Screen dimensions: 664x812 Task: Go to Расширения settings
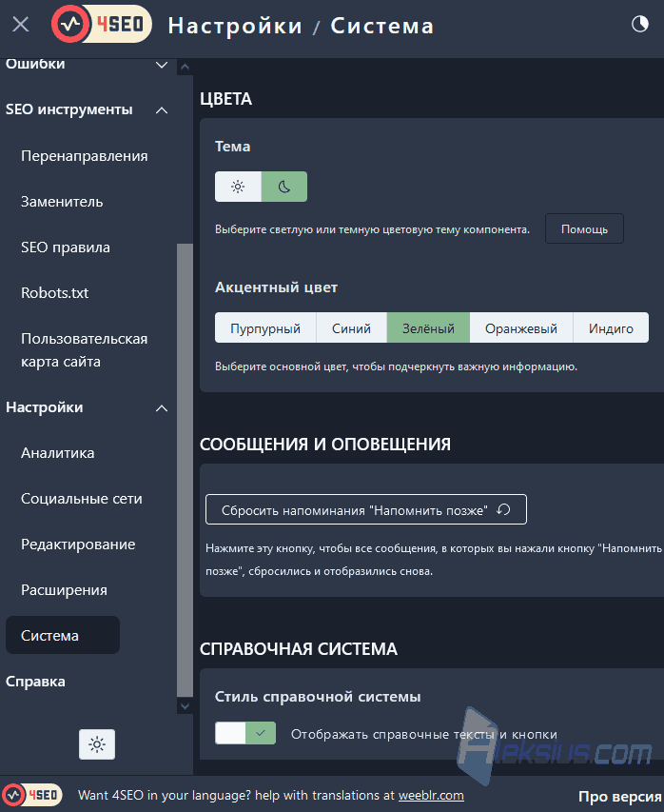pos(64,590)
